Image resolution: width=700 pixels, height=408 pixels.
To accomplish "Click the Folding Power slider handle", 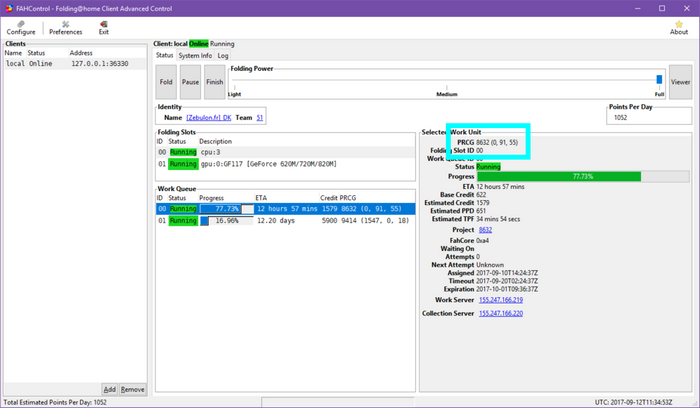I will click(659, 79).
